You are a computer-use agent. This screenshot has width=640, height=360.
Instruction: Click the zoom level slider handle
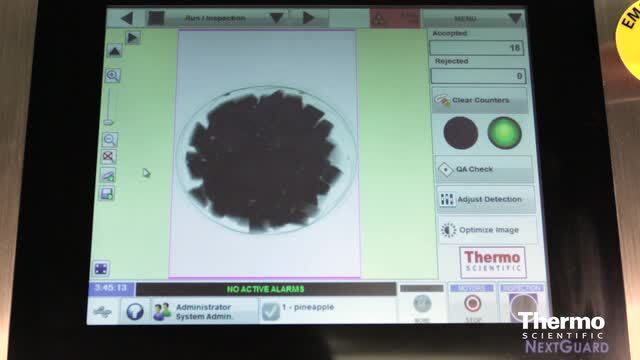(108, 122)
